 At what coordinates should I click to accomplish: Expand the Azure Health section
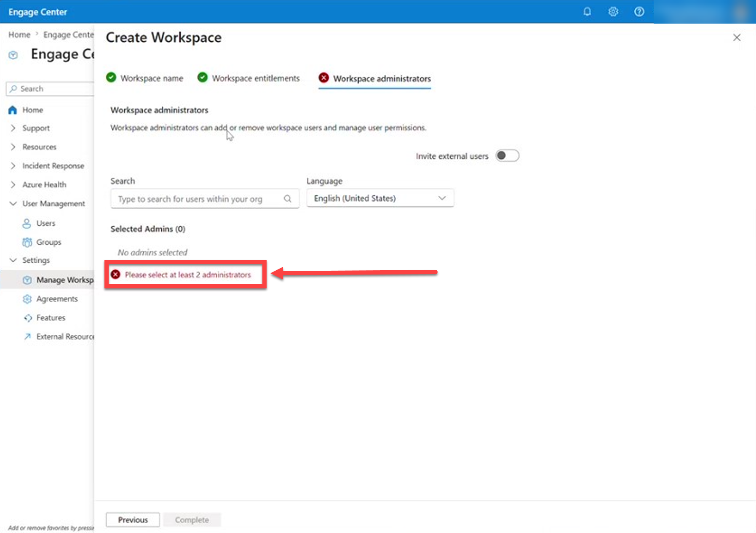coord(13,184)
